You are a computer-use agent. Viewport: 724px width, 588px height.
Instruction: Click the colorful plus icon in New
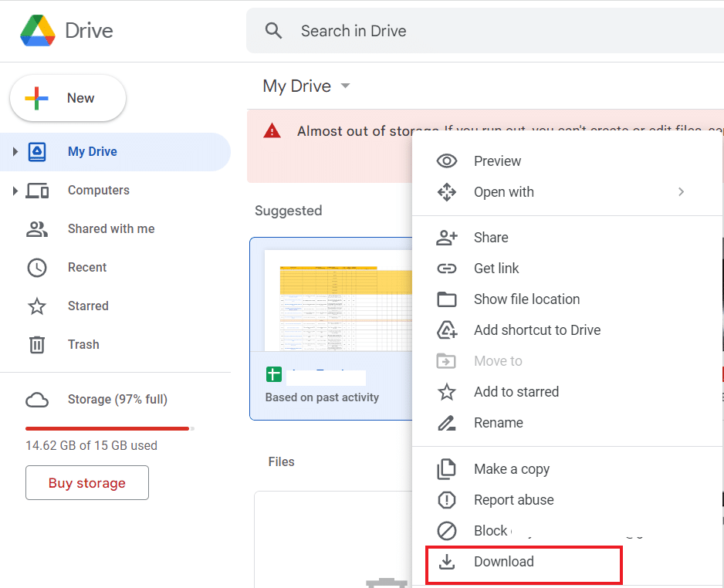tap(36, 98)
